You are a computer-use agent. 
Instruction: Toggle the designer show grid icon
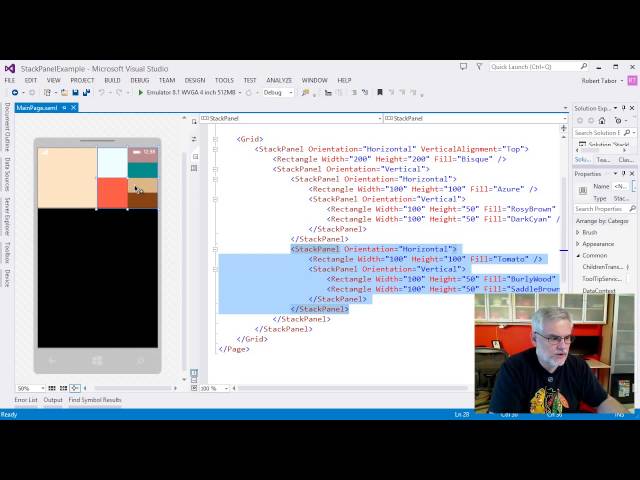[52, 388]
